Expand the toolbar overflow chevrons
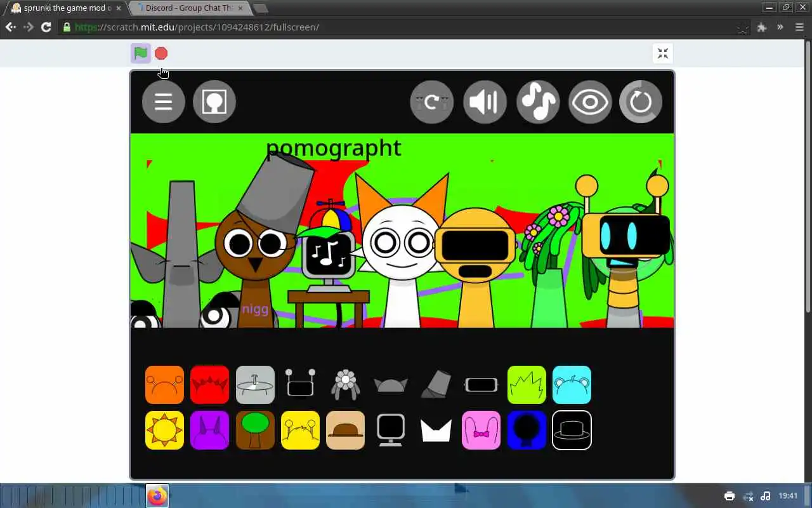The height and width of the screenshot is (508, 812). pyautogui.click(x=780, y=27)
